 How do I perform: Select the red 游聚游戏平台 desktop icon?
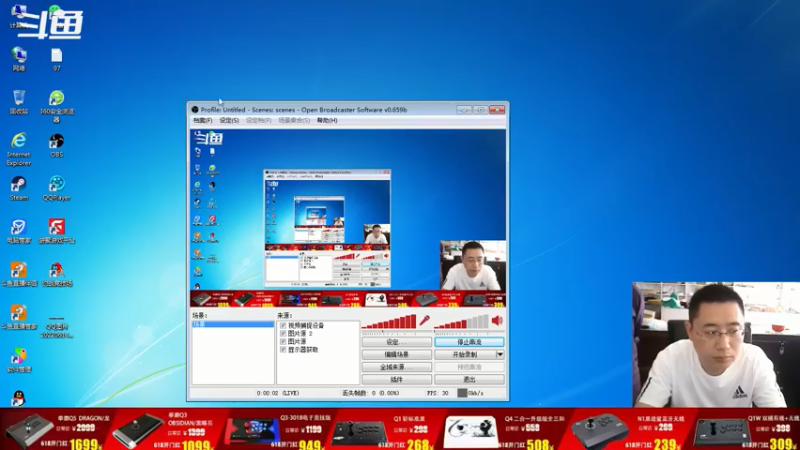(57, 231)
